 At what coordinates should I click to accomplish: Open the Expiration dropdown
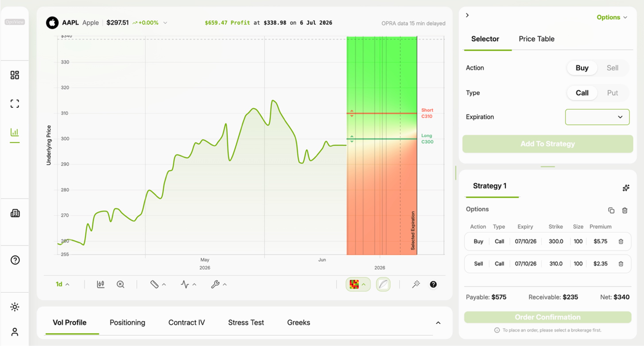click(597, 117)
